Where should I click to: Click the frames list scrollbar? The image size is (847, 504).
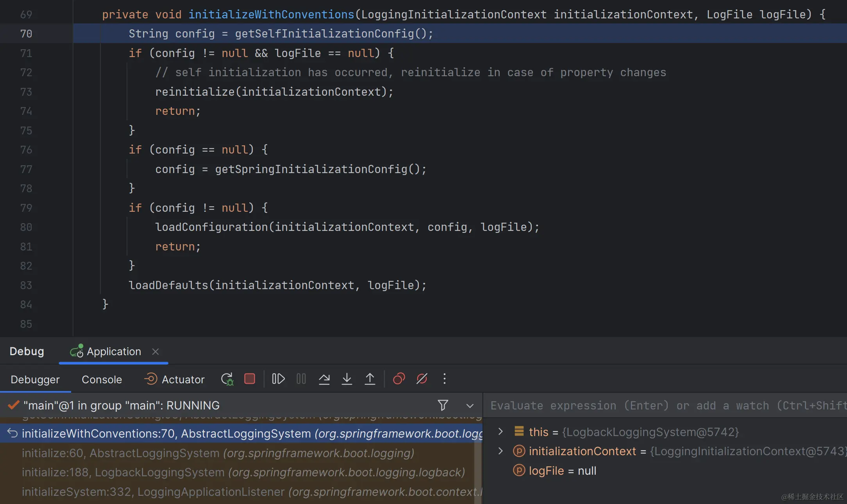click(478, 469)
